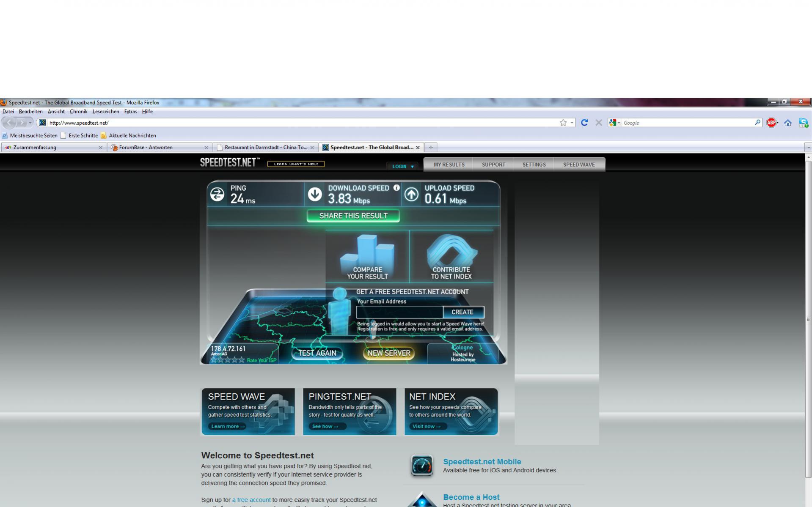Click Visit now on Net Index card

coord(428,426)
